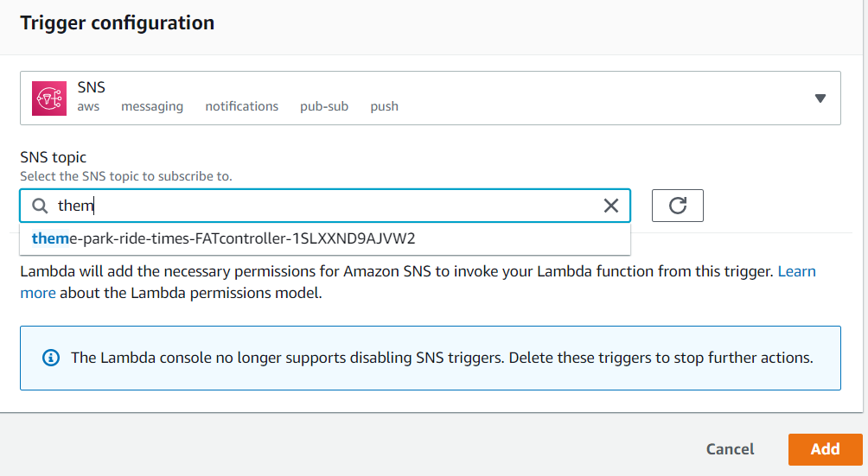Click the "notifications" tag under SNS
The image size is (868, 476).
[x=241, y=106]
